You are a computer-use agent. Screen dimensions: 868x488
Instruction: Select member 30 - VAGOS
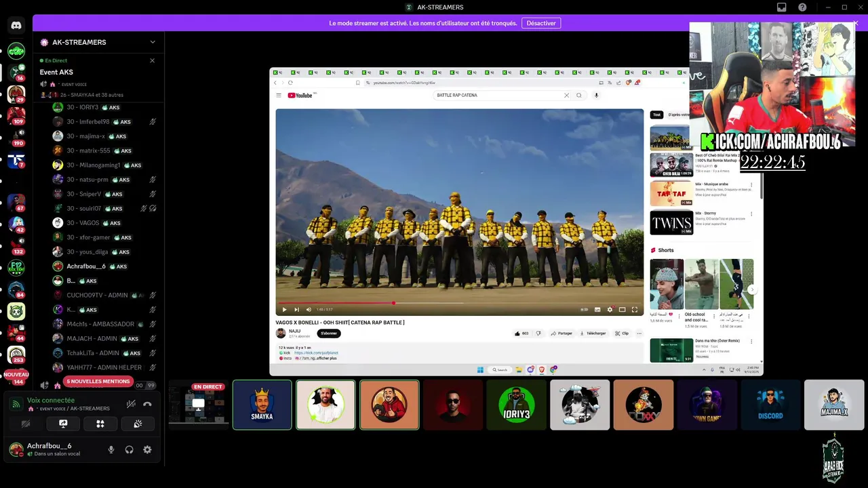(104, 223)
